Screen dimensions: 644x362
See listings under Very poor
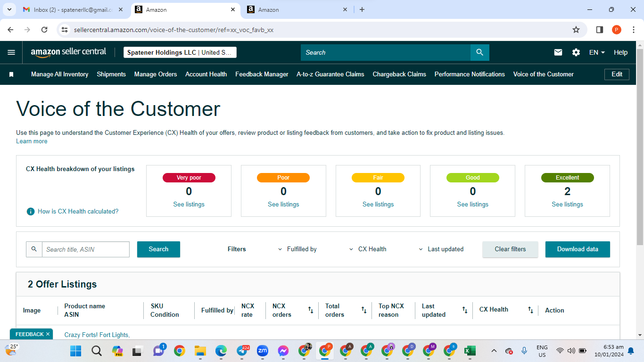coord(189,204)
